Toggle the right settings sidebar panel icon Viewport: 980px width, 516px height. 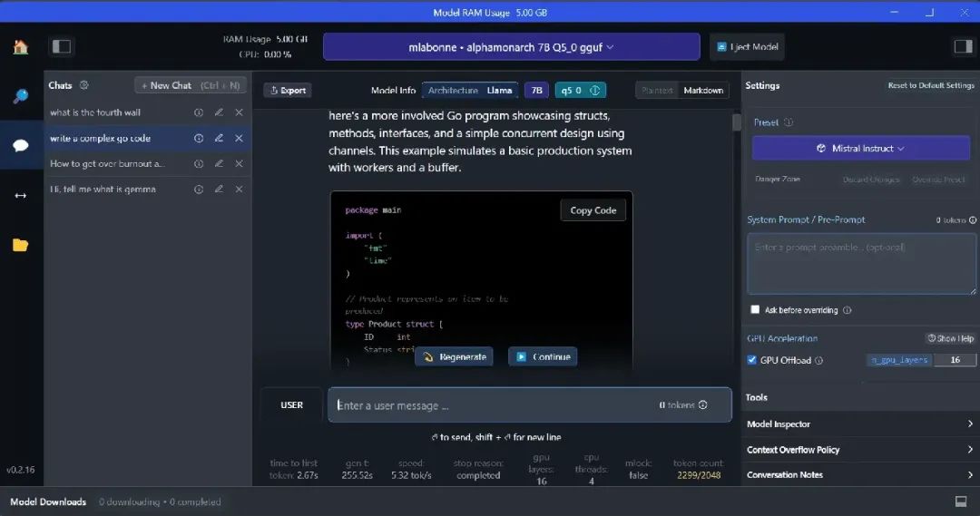point(963,47)
